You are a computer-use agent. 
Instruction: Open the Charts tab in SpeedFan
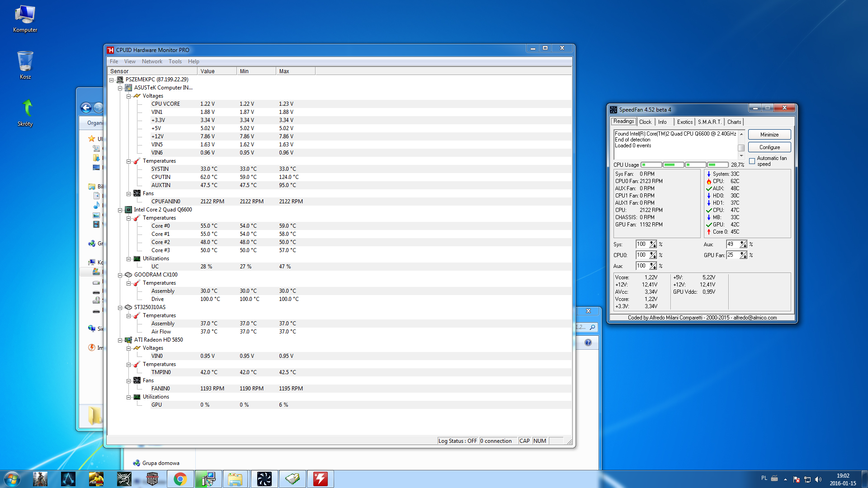734,122
